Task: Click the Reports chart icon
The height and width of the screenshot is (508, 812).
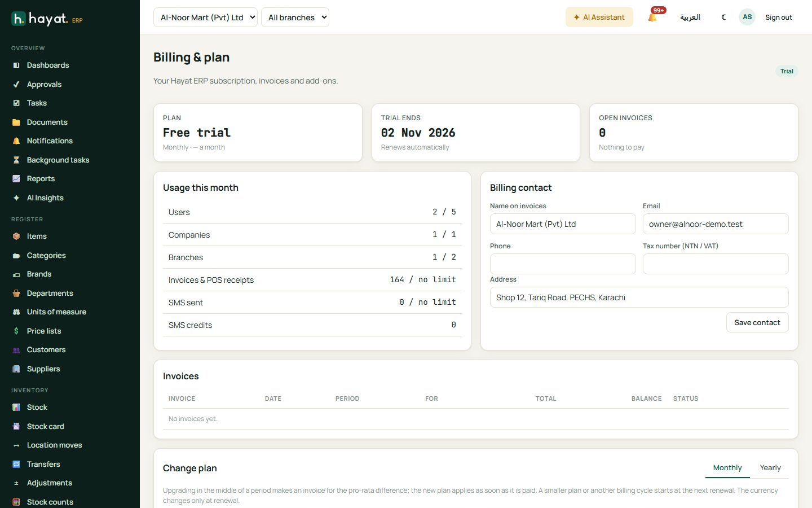Action: (16, 179)
